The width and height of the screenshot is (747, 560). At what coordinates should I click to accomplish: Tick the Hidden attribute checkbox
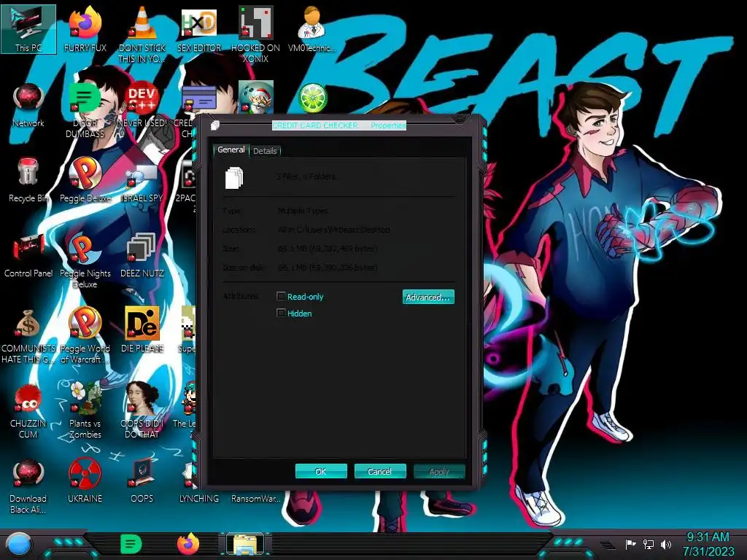coord(281,314)
